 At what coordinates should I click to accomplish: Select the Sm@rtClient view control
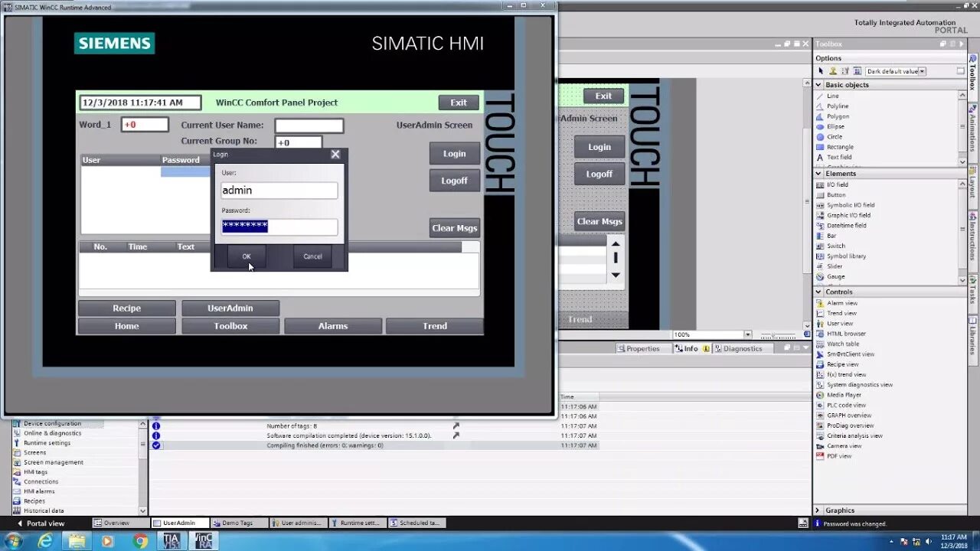pos(850,354)
